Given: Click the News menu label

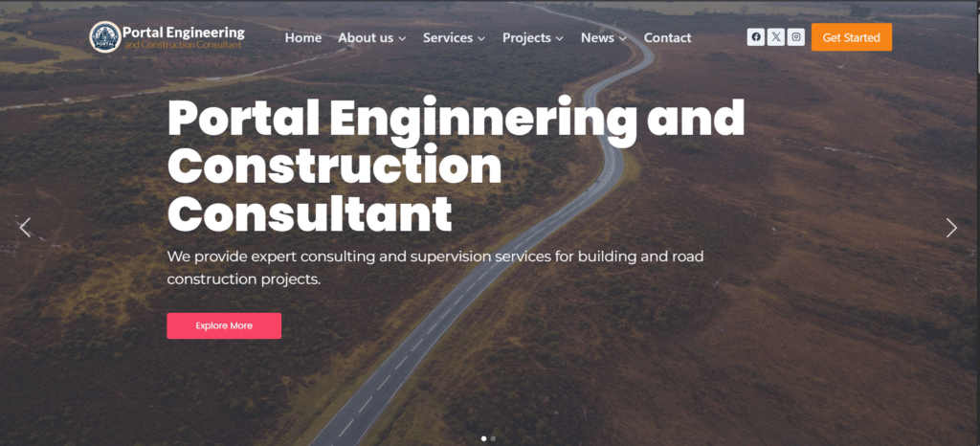Looking at the screenshot, I should click(x=597, y=37).
